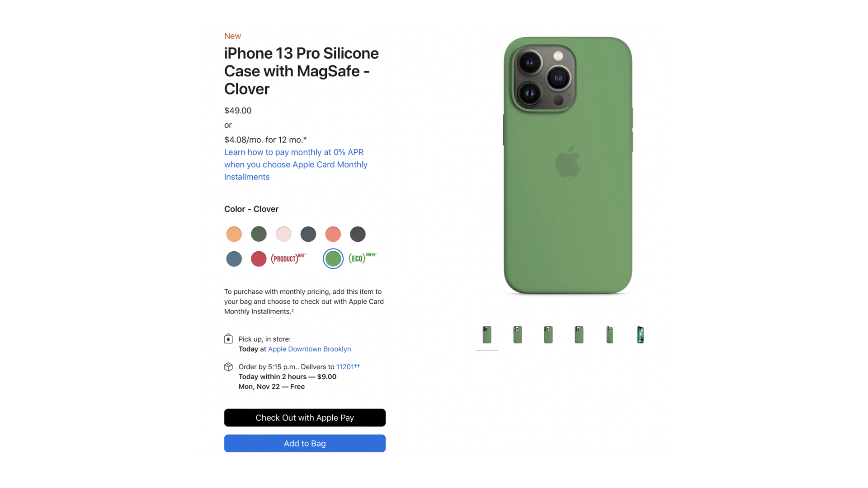Screen dimensions: 868x488
Task: Select the coral pink color swatch
Action: click(333, 234)
